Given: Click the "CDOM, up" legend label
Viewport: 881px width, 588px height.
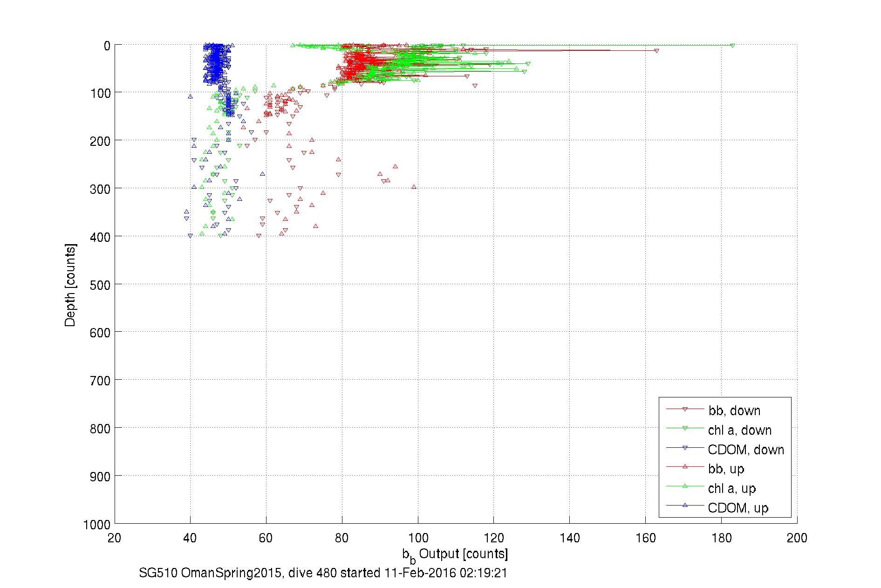Looking at the screenshot, I should (738, 508).
